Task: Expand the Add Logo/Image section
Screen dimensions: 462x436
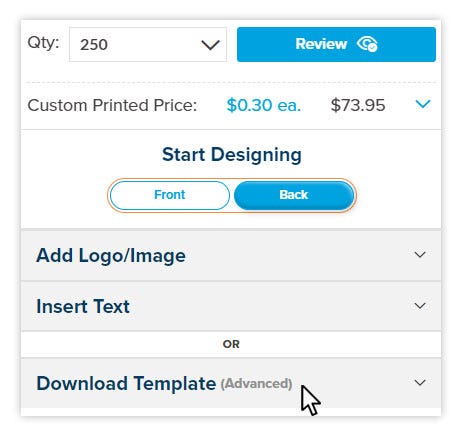Action: pyautogui.click(x=231, y=256)
